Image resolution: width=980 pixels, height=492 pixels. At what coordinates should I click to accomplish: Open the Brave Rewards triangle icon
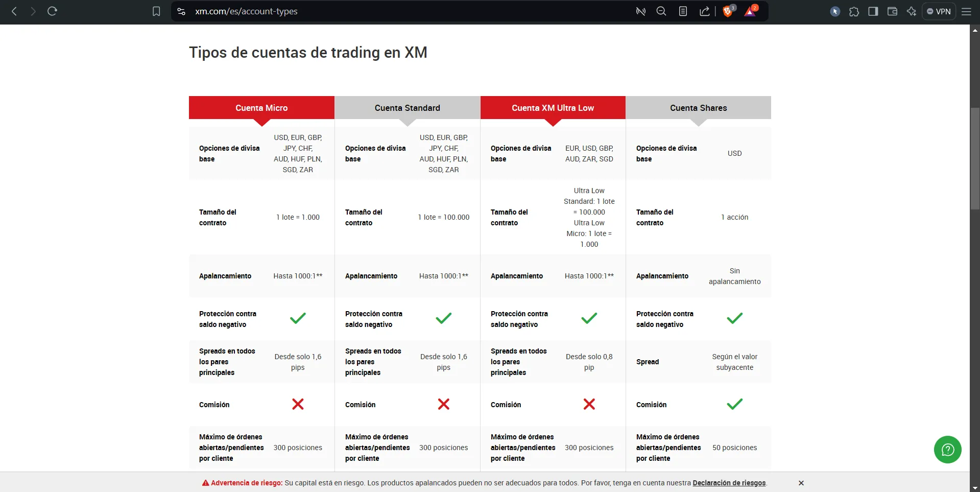click(751, 11)
